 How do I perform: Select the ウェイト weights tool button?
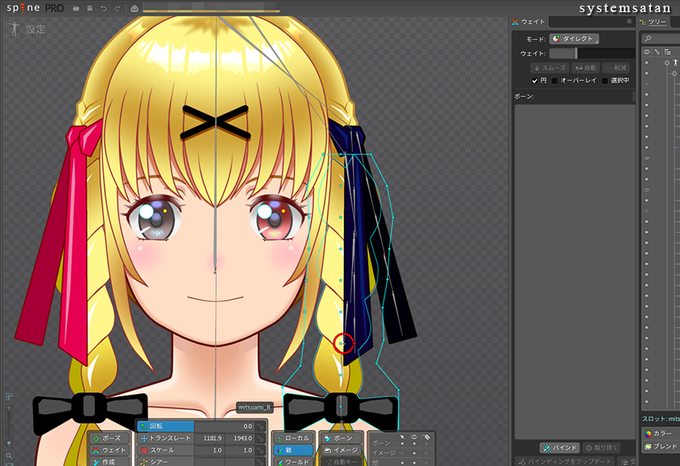pyautogui.click(x=110, y=450)
